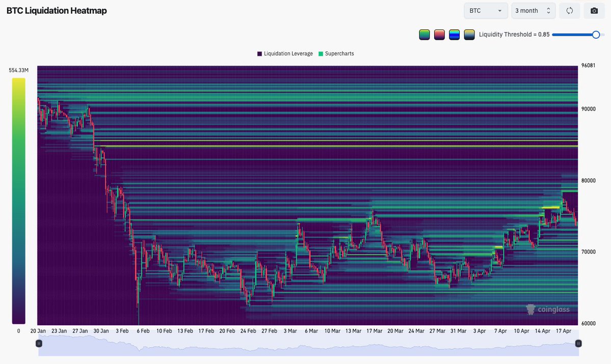611x364 pixels.
Task: Click the 17 Mar date label
Action: click(x=375, y=331)
